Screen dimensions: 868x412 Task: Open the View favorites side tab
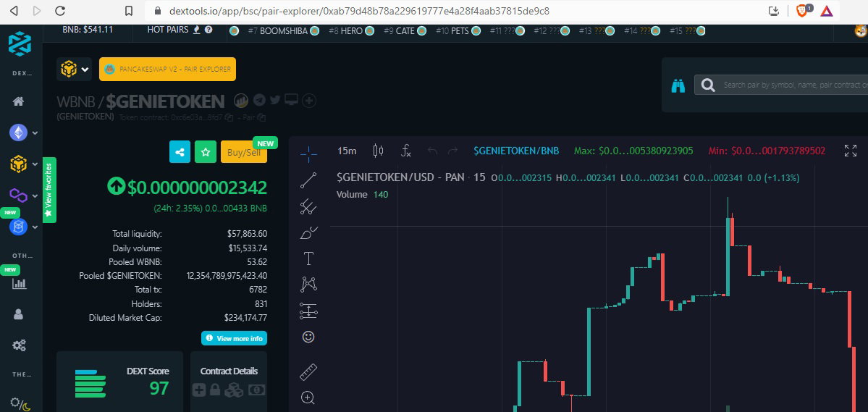tap(49, 190)
